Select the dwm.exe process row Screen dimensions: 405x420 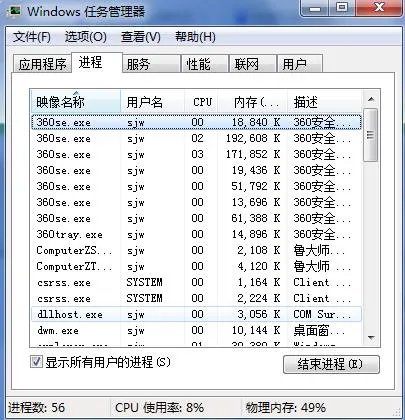coord(196,330)
